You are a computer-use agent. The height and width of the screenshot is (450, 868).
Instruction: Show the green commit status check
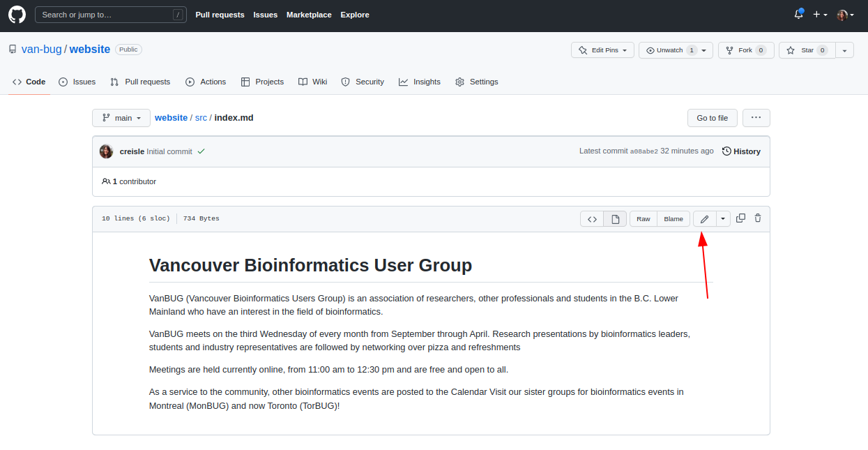[201, 151]
